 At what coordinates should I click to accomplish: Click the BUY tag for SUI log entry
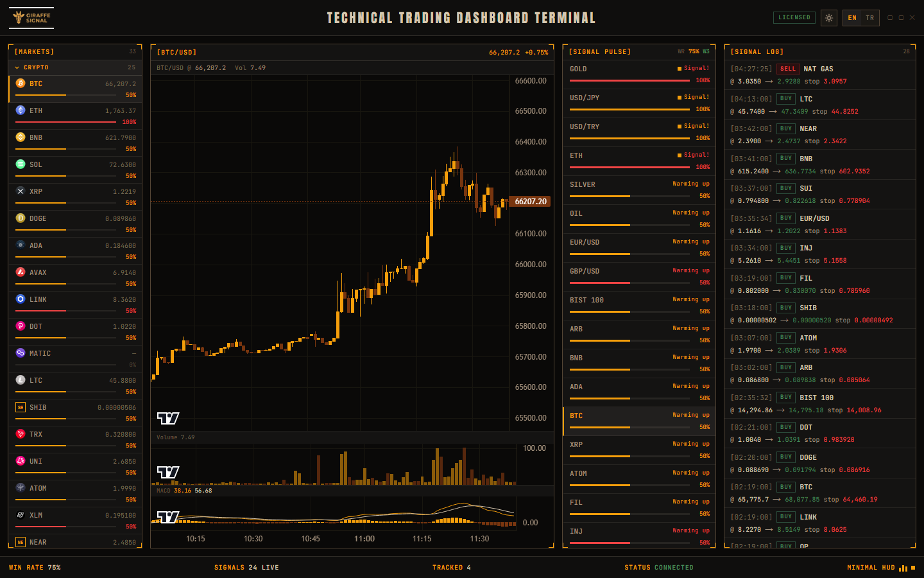[x=786, y=188]
